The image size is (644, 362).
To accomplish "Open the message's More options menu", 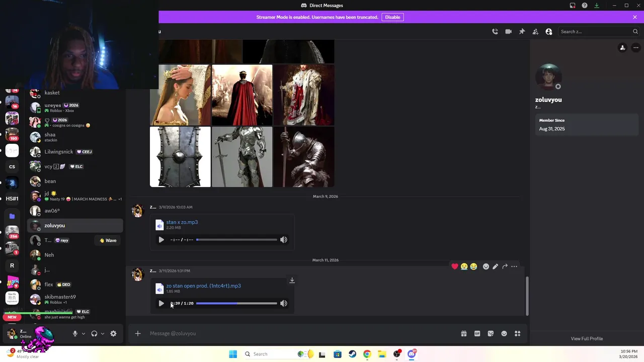I will (x=514, y=266).
